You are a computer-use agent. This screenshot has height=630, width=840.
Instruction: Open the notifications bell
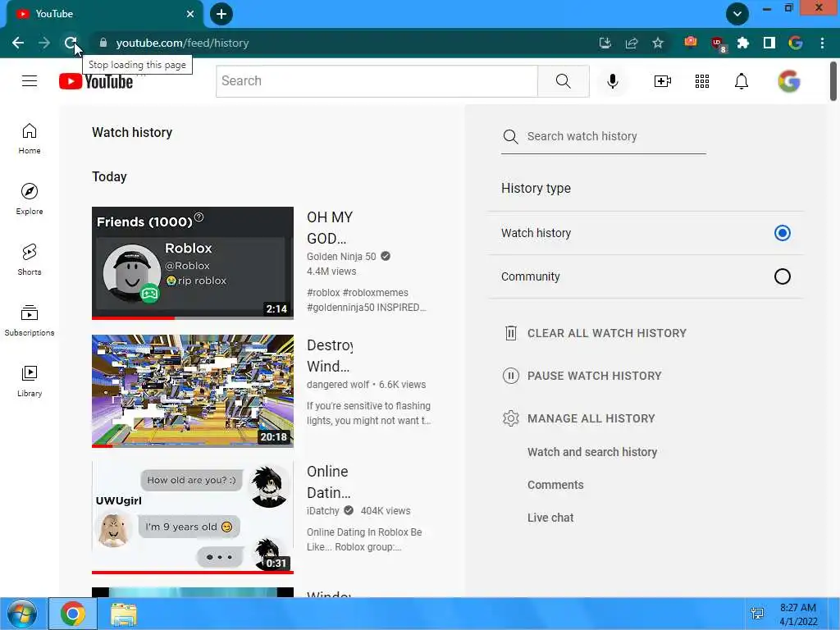coord(742,81)
